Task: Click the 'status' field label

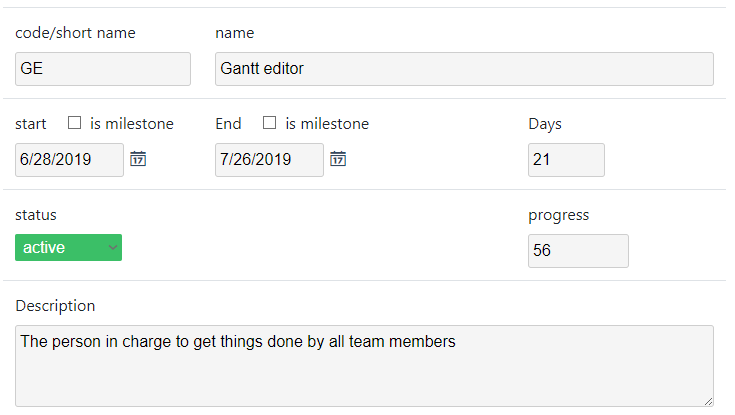Action: coord(36,215)
